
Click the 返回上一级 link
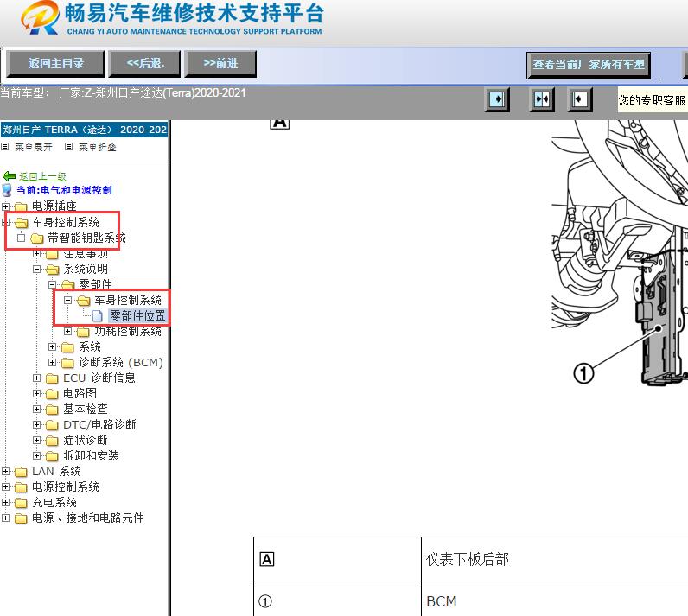[x=42, y=176]
